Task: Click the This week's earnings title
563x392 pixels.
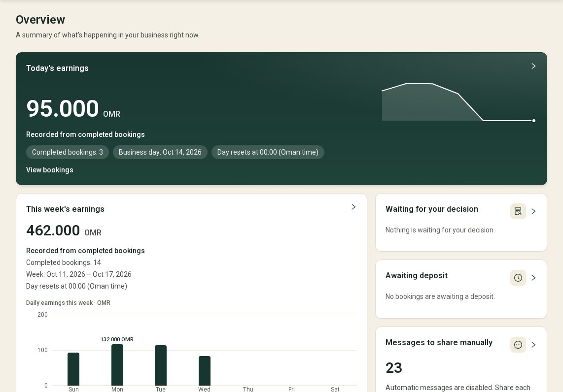Action: point(66,209)
